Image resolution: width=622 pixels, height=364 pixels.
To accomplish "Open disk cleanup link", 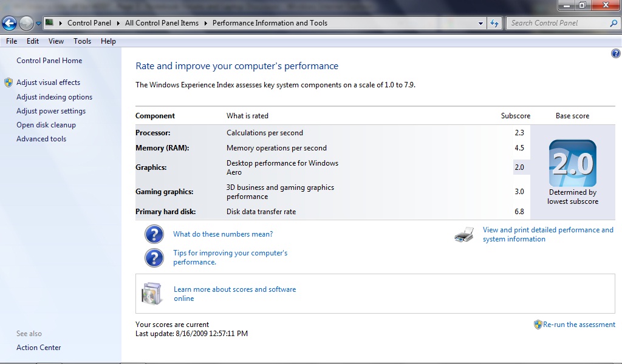I will tap(46, 125).
